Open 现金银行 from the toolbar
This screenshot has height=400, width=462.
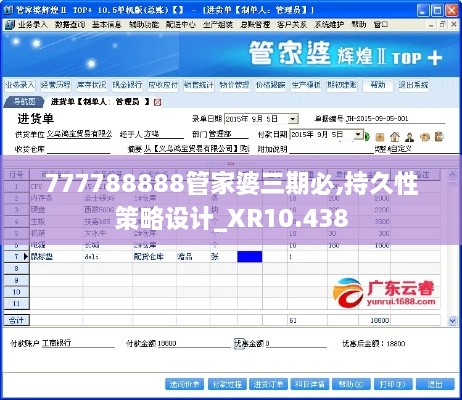(127, 85)
